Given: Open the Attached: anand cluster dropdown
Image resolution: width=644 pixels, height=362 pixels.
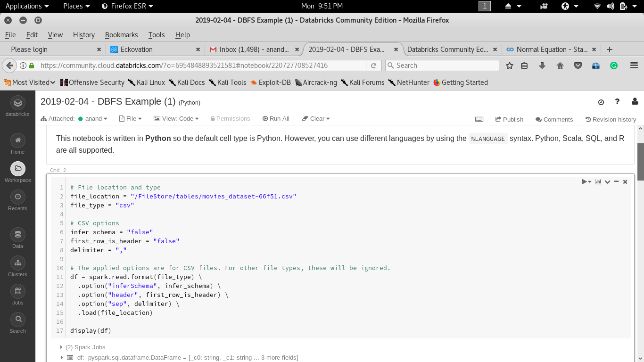Looking at the screenshot, I should point(92,119).
